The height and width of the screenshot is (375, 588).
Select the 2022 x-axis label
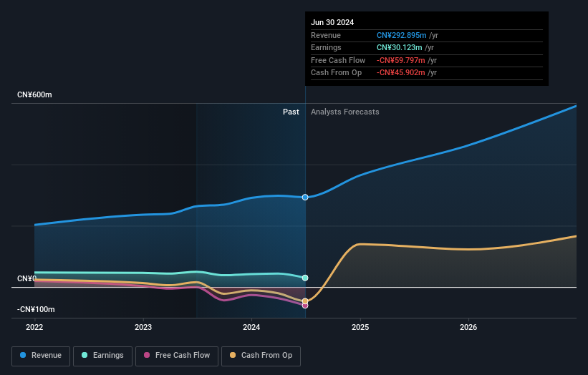coord(34,328)
